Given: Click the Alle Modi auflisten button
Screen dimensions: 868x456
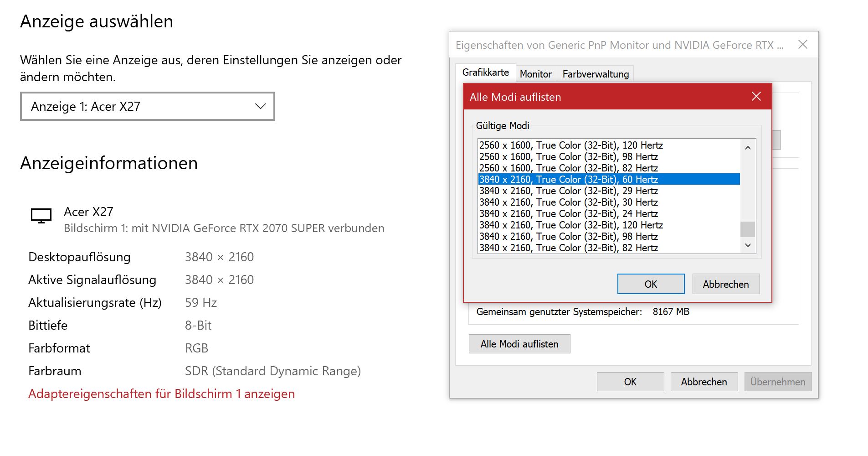Looking at the screenshot, I should click(519, 344).
